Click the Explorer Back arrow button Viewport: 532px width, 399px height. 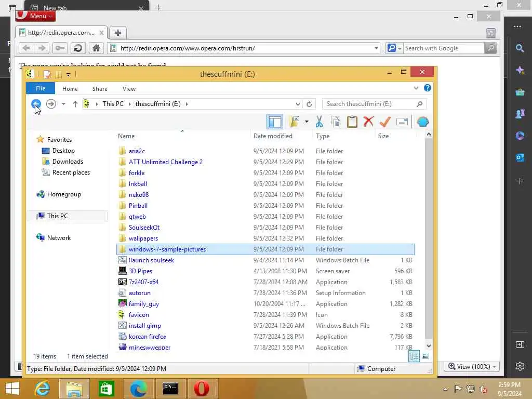click(36, 104)
